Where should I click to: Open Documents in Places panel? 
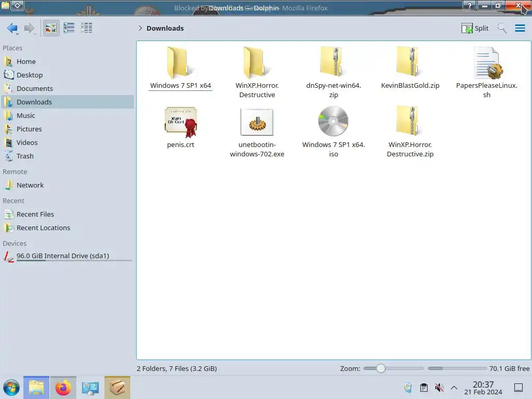[67, 88]
